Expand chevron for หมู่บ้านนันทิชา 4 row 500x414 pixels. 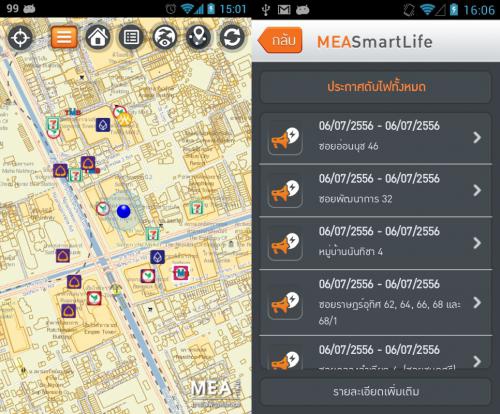[x=477, y=243]
